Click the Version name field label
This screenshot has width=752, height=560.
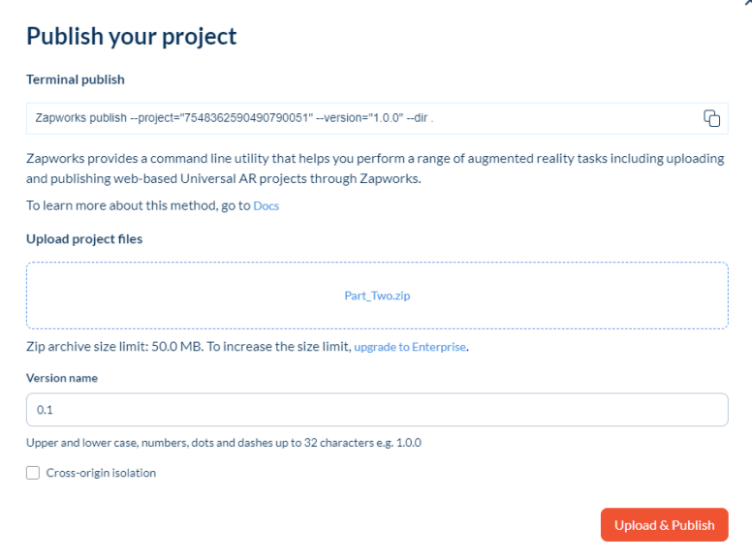pyautogui.click(x=62, y=378)
